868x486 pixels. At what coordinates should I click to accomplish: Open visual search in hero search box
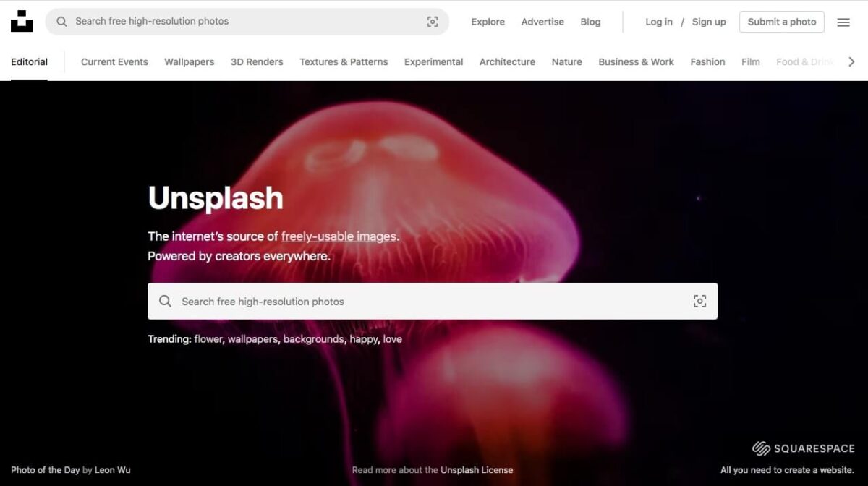point(699,301)
